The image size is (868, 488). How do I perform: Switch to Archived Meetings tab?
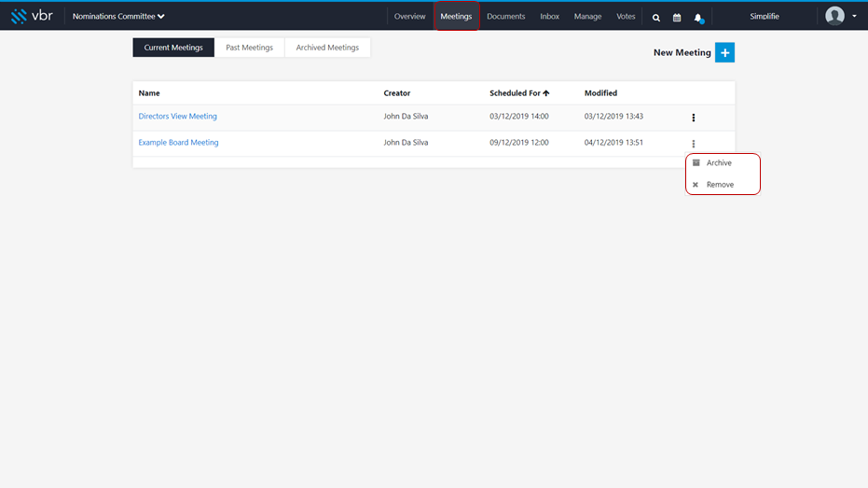327,48
